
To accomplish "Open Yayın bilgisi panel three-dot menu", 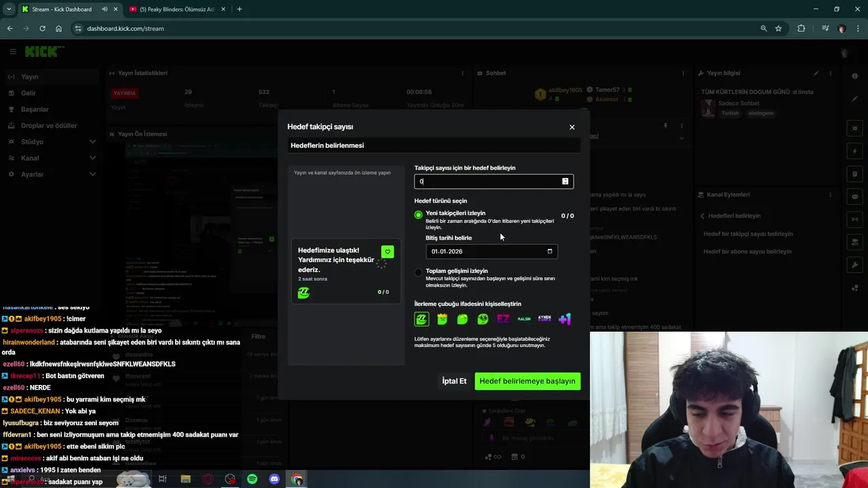I will [830, 73].
